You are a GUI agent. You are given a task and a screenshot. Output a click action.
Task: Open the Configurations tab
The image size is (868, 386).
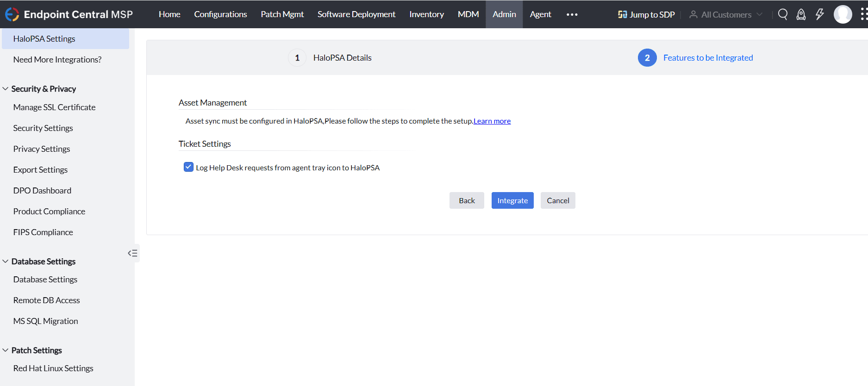point(220,14)
